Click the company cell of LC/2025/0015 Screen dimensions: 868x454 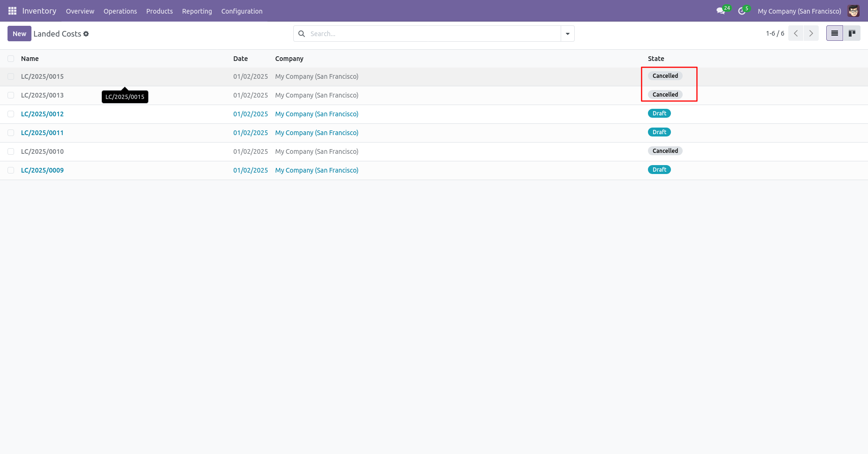click(317, 76)
